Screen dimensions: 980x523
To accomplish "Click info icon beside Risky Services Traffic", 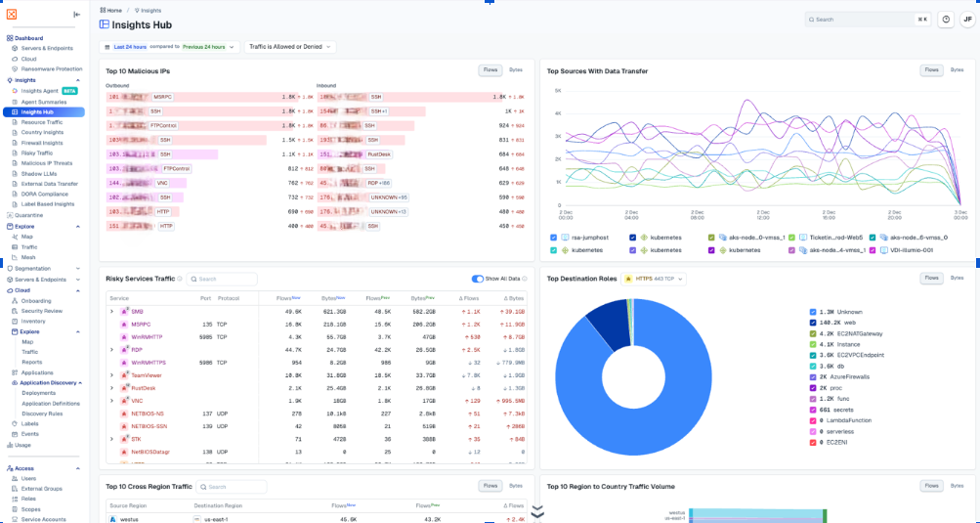I will [x=180, y=279].
